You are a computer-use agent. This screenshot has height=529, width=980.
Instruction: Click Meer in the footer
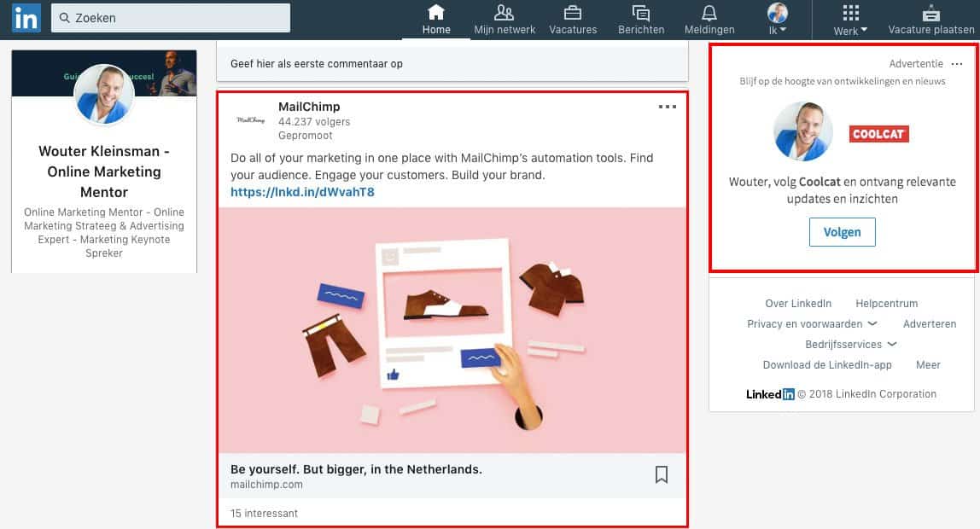click(x=927, y=364)
